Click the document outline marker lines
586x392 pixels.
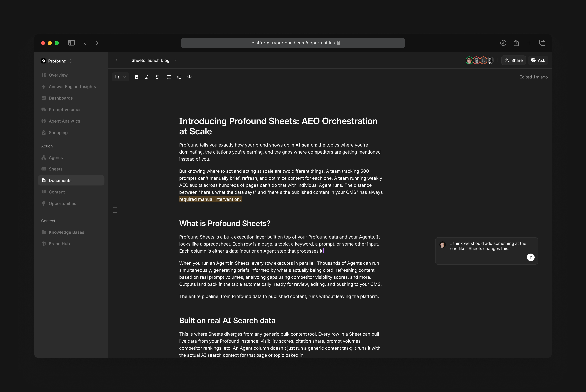tap(115, 210)
